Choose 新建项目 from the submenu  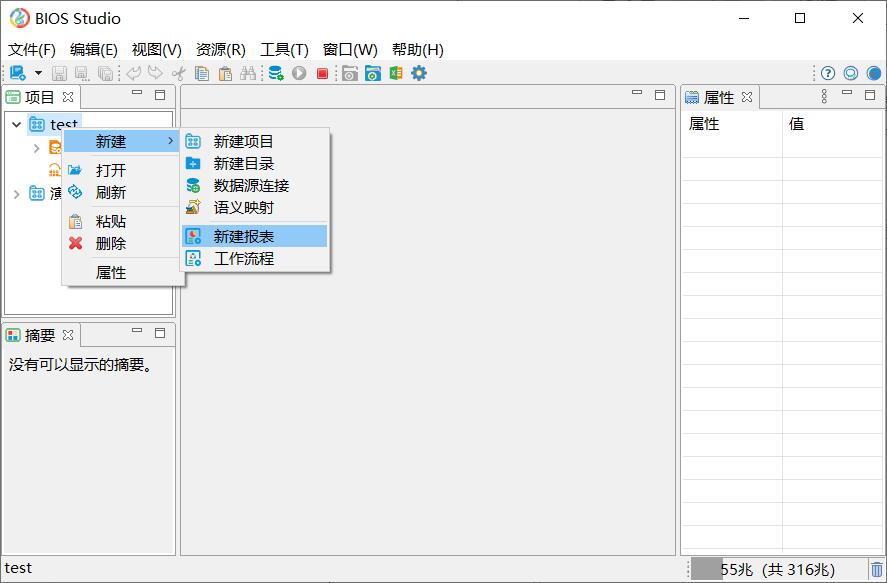click(255, 141)
